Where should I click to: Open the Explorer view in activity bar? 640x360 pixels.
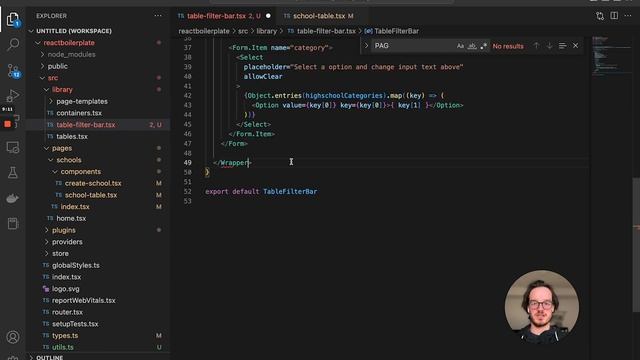[13, 18]
